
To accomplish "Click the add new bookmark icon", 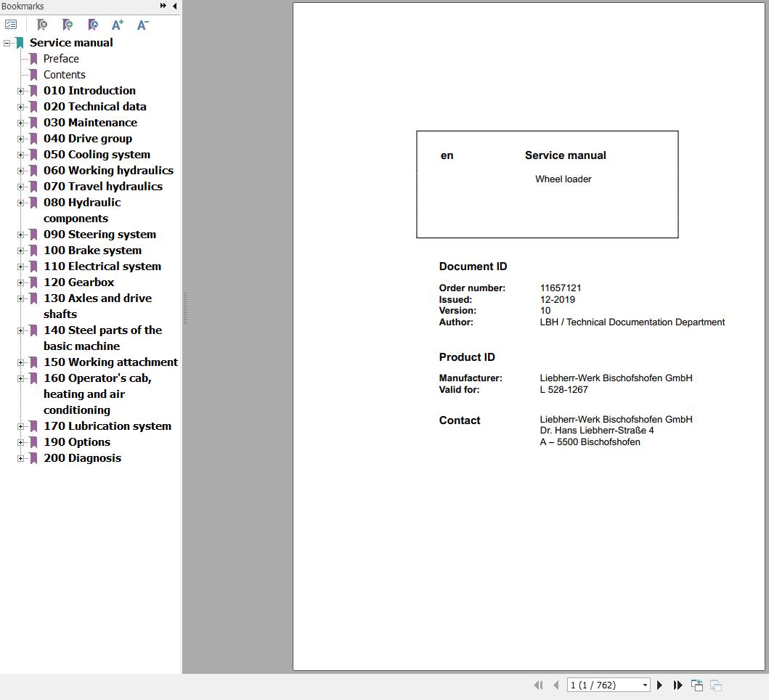I will (68, 25).
